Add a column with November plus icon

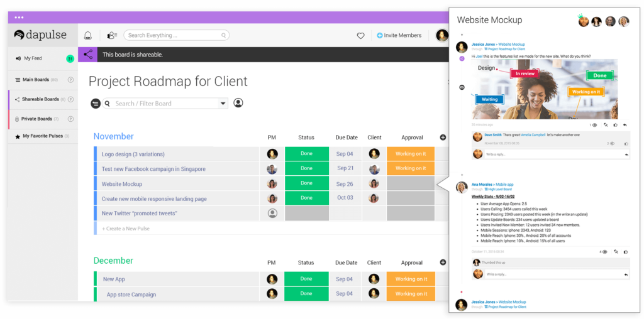point(443,137)
